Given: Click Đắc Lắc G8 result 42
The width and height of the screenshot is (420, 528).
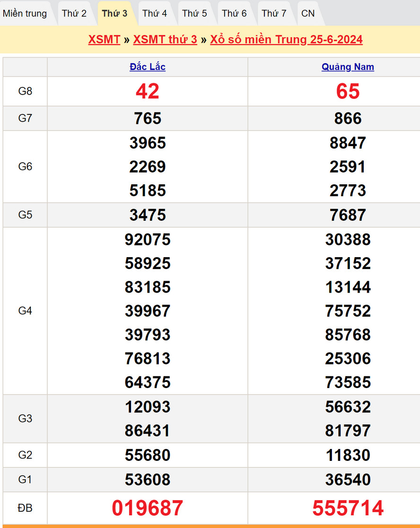Looking at the screenshot, I should [x=148, y=91].
